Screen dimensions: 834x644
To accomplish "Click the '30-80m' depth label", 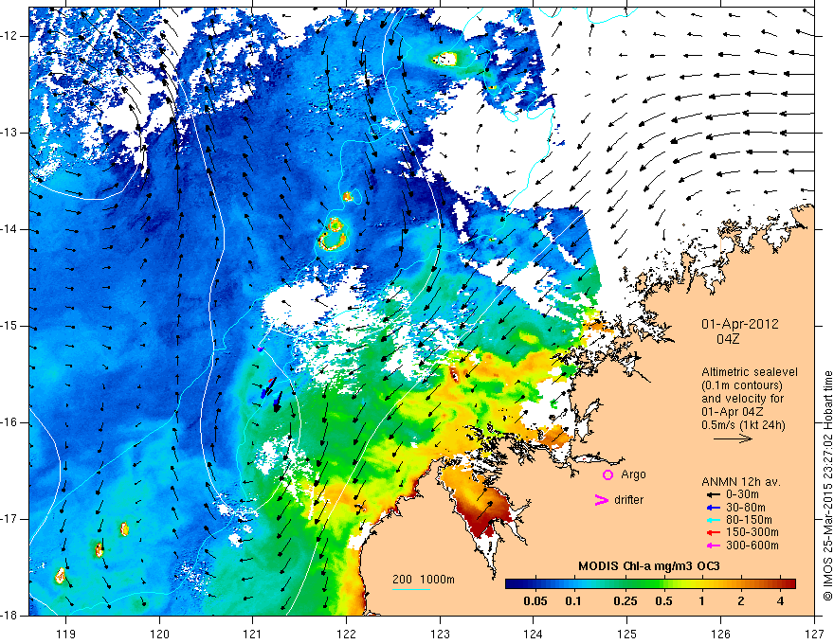I will [746, 508].
